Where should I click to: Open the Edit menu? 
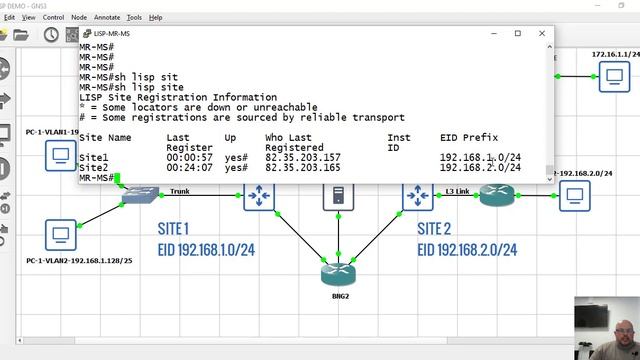click(9, 18)
